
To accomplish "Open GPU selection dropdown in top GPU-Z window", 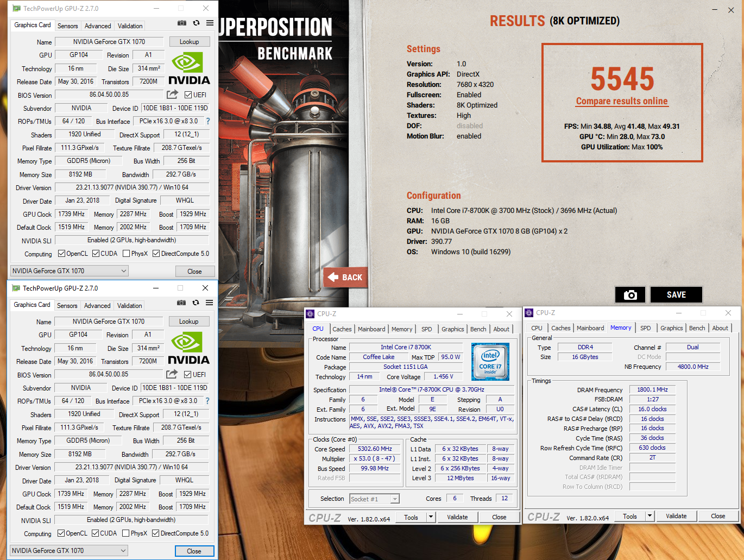I will pos(70,270).
